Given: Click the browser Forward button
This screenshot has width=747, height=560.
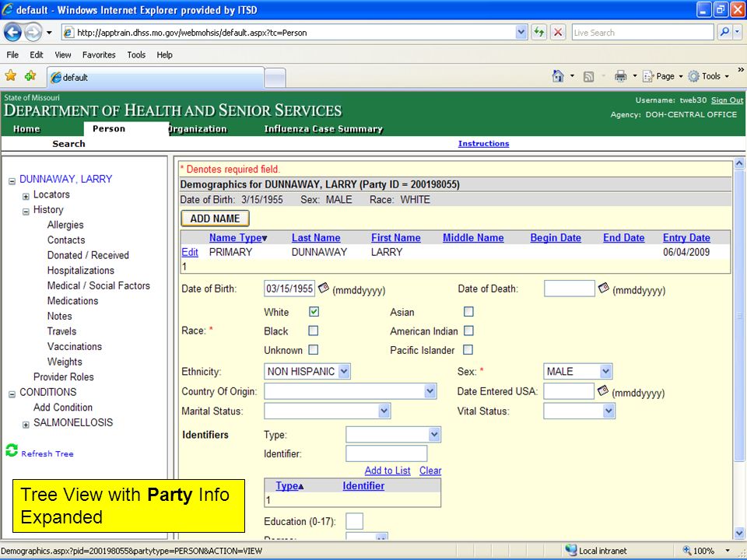Looking at the screenshot, I should pos(33,33).
